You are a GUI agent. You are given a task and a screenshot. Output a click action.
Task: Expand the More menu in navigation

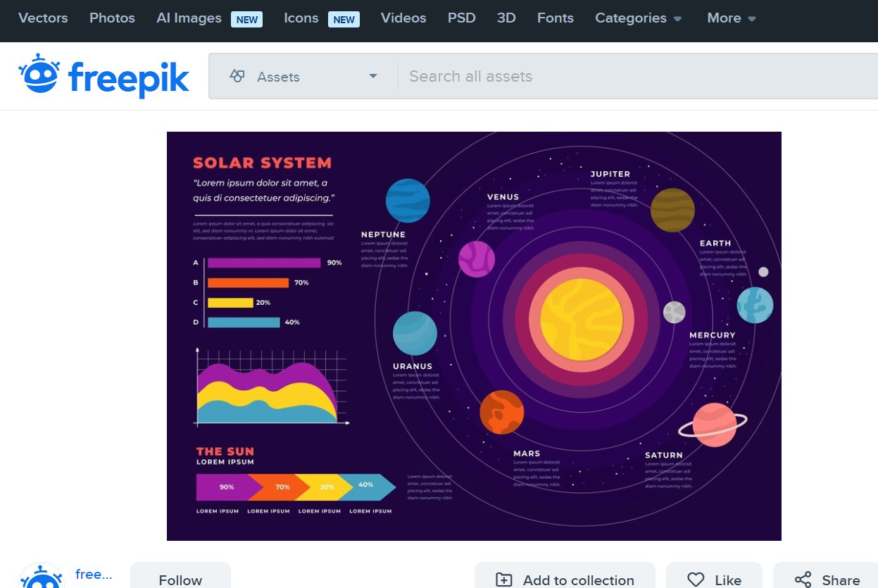[x=731, y=18]
